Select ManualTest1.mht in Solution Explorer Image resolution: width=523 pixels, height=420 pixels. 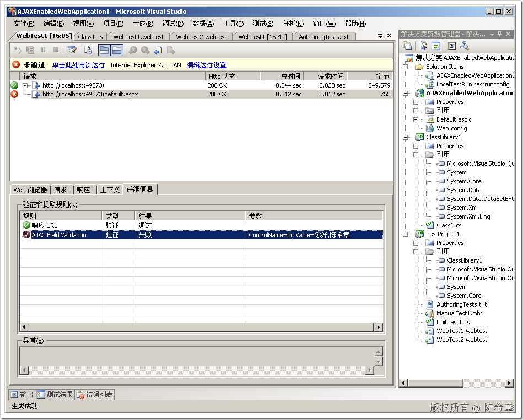click(x=459, y=313)
